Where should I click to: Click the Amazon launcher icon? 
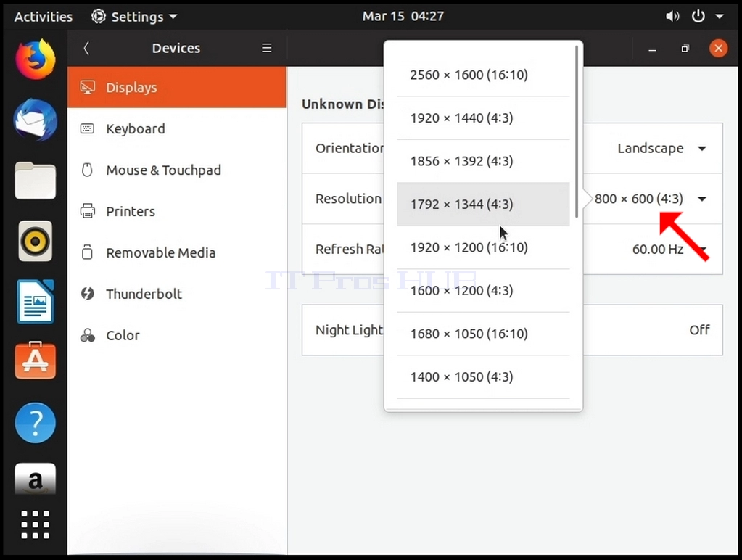[x=36, y=479]
